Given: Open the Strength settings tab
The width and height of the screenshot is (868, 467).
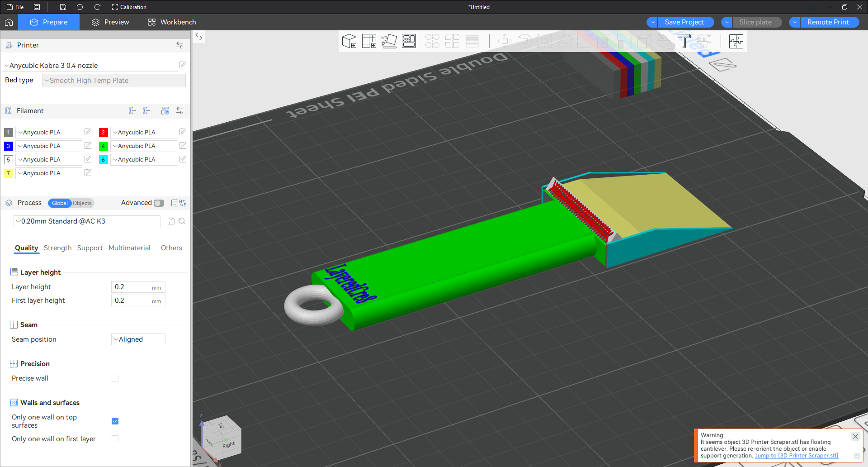Looking at the screenshot, I should pyautogui.click(x=57, y=248).
